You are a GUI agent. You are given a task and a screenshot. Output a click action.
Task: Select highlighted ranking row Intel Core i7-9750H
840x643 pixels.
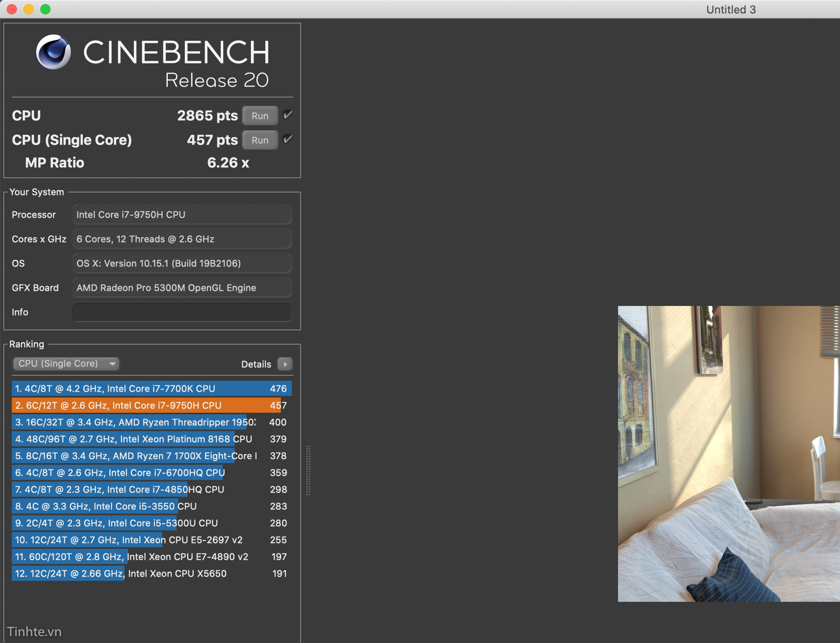(x=152, y=405)
